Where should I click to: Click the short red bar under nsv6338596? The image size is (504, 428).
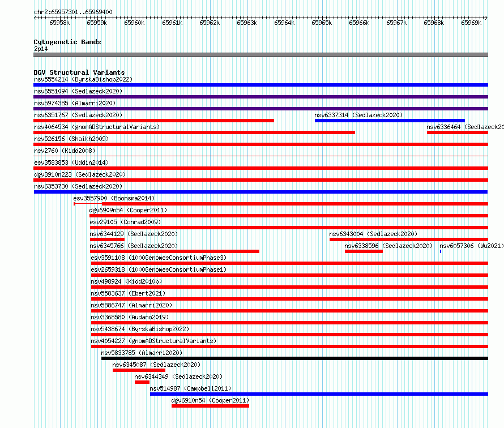(364, 251)
